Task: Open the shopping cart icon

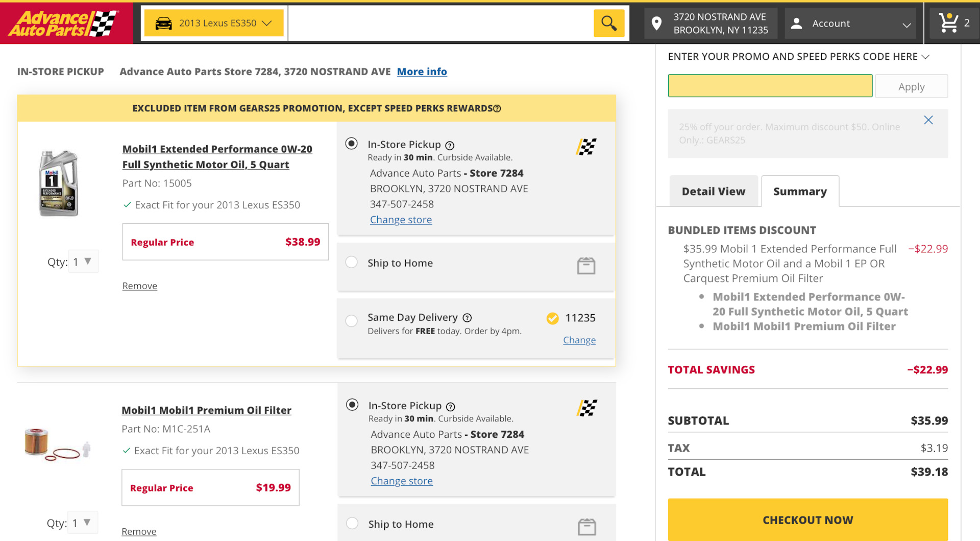Action: 948,23
